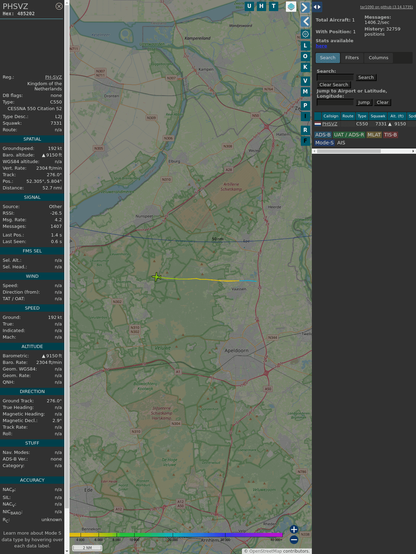Sort table by Alt. (ft) column
416x554 pixels.
397,116
